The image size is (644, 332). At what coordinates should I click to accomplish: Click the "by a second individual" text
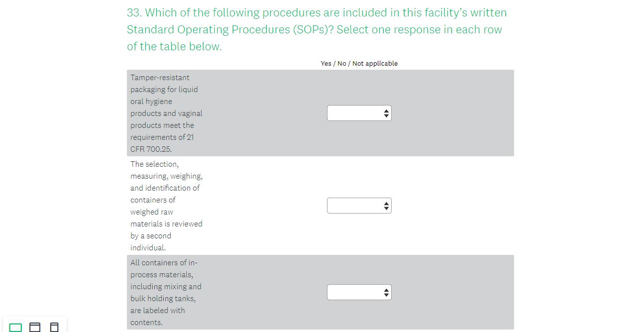(x=150, y=236)
